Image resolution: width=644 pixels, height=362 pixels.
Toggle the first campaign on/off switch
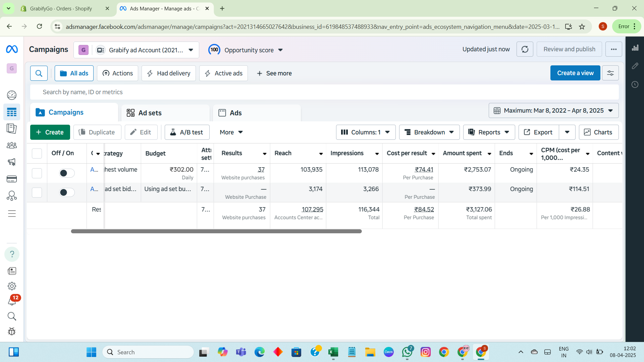point(67,173)
